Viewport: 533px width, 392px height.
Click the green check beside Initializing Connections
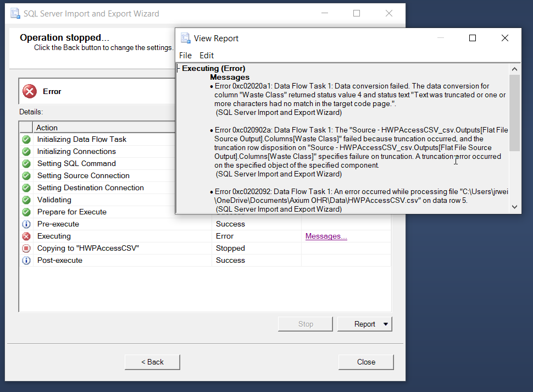pyautogui.click(x=26, y=152)
